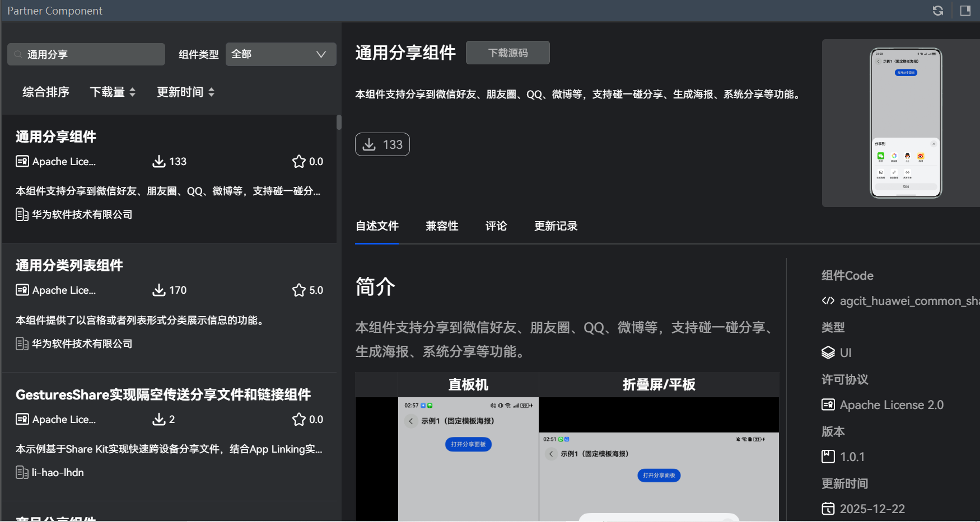Image resolution: width=980 pixels, height=522 pixels.
Task: Click the component list scrollbar
Action: (339, 123)
